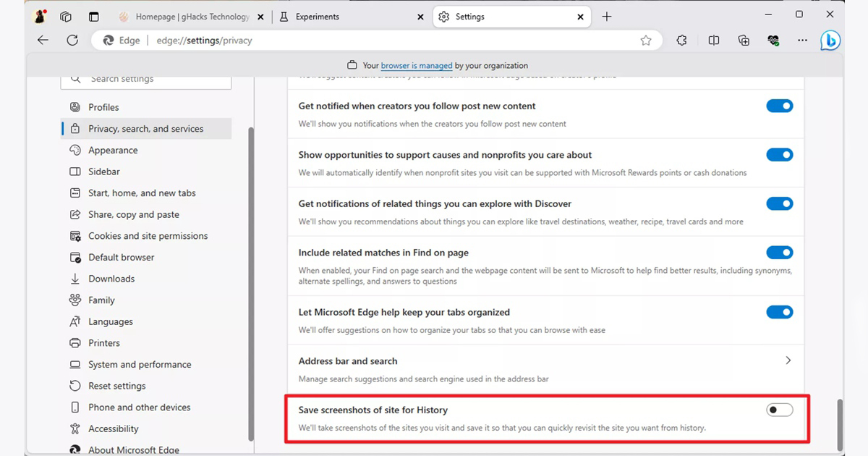Select the Settings tab

pyautogui.click(x=512, y=17)
